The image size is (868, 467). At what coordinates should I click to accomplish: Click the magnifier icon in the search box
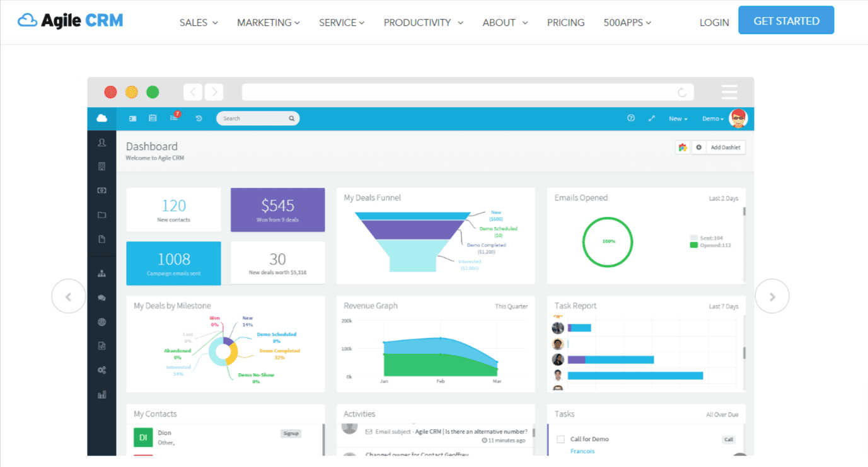[x=292, y=118]
